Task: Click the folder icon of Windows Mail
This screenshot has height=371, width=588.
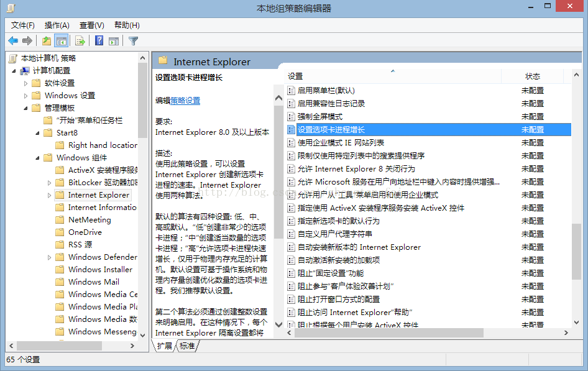Action: pos(60,282)
